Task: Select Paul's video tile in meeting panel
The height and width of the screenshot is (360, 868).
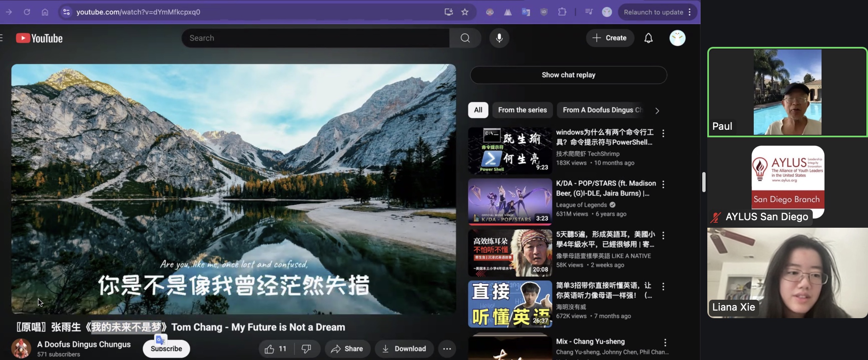Action: point(787,92)
